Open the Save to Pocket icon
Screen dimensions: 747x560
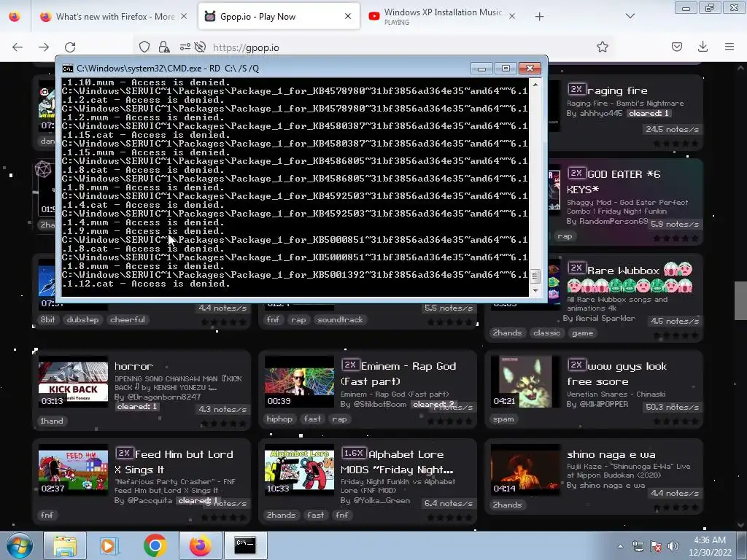[677, 47]
